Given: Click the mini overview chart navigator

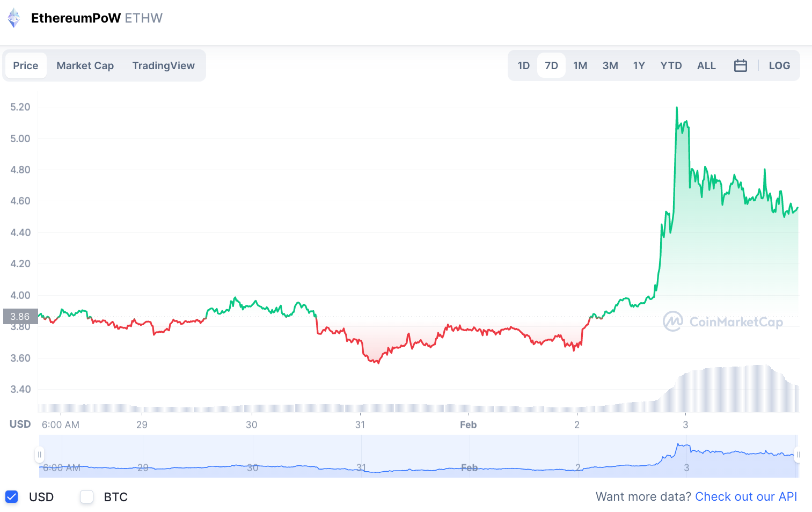Looking at the screenshot, I should tap(419, 456).
